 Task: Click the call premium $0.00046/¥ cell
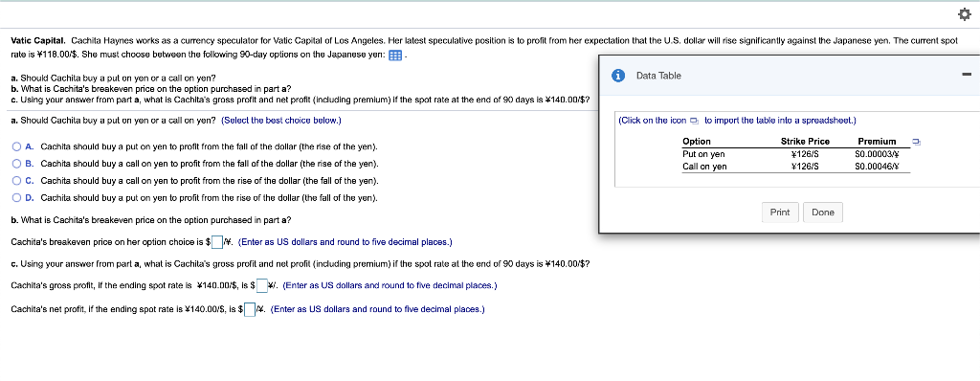[877, 167]
